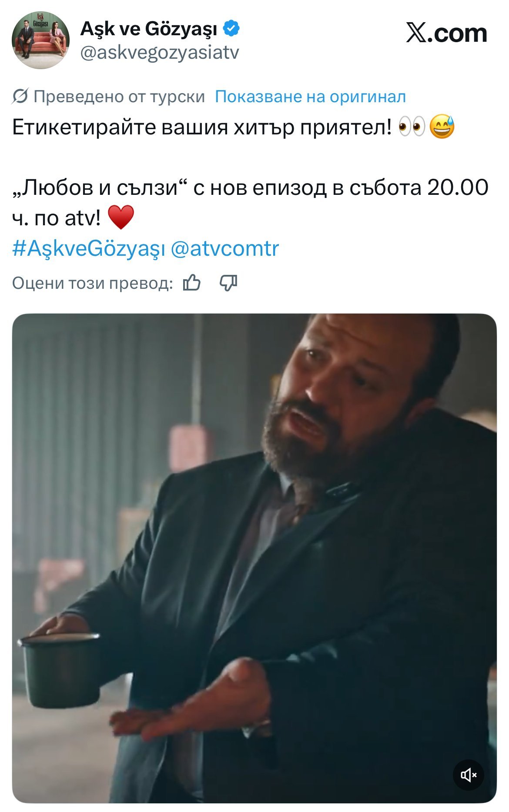Viewport: 509px width, 812px height.
Task: Click the Оцени този превод label
Action: point(93,283)
